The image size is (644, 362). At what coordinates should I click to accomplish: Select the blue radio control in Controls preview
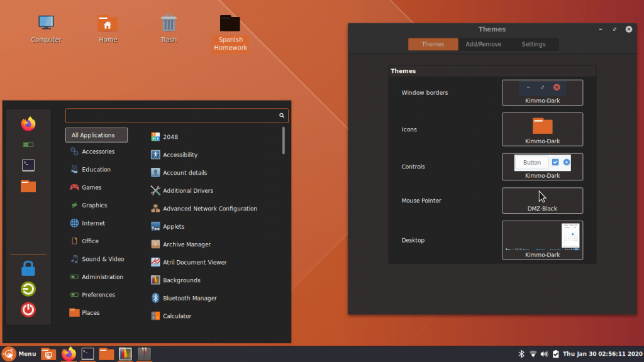(x=567, y=162)
